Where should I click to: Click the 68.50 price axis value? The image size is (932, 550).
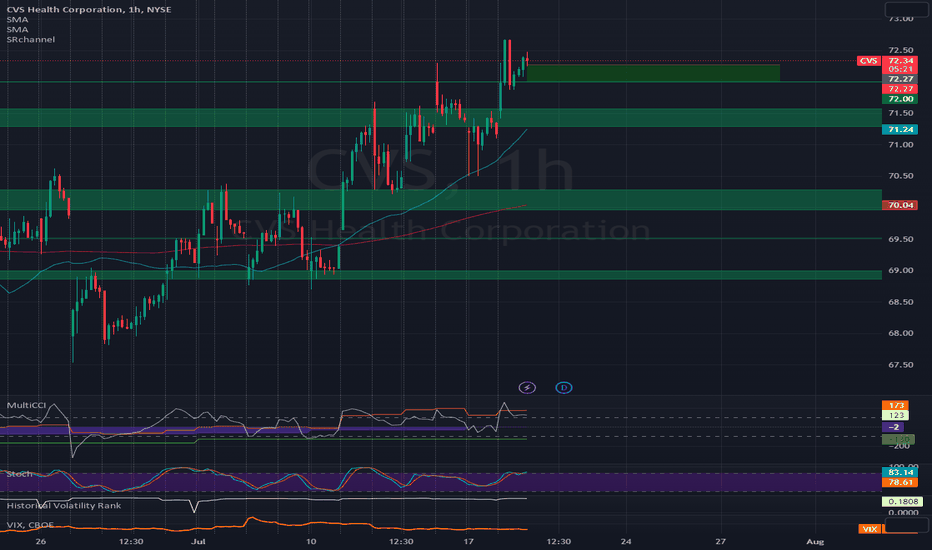click(x=900, y=302)
